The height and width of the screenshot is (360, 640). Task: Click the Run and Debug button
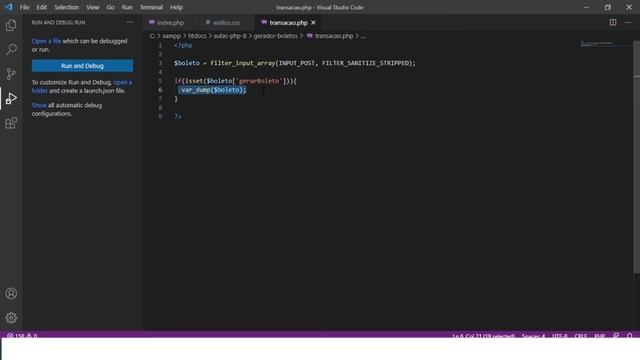click(x=82, y=66)
